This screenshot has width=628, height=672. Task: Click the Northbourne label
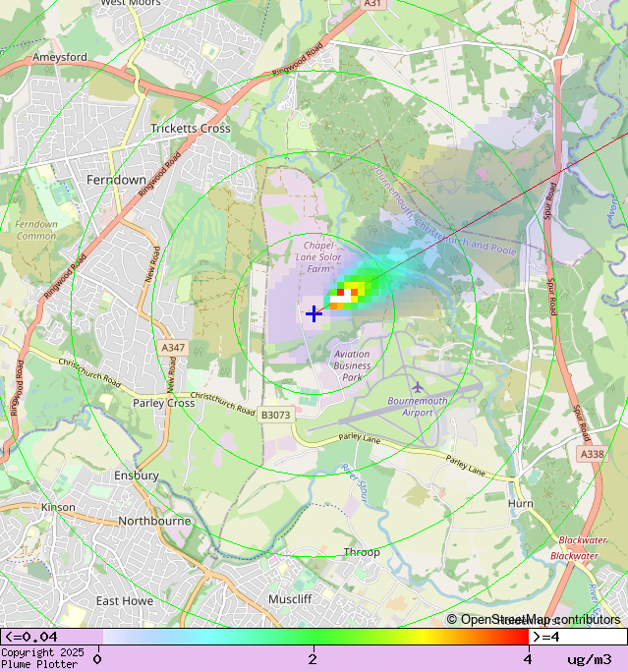[154, 521]
